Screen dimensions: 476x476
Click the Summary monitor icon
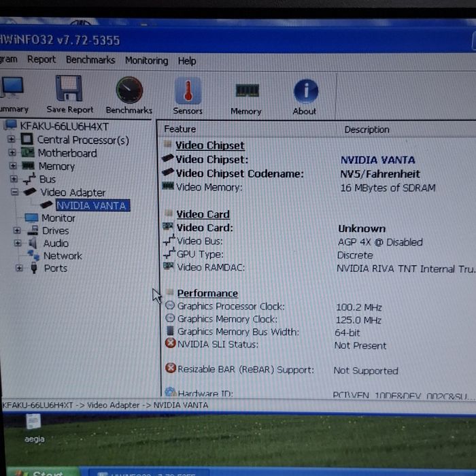pyautogui.click(x=12, y=87)
